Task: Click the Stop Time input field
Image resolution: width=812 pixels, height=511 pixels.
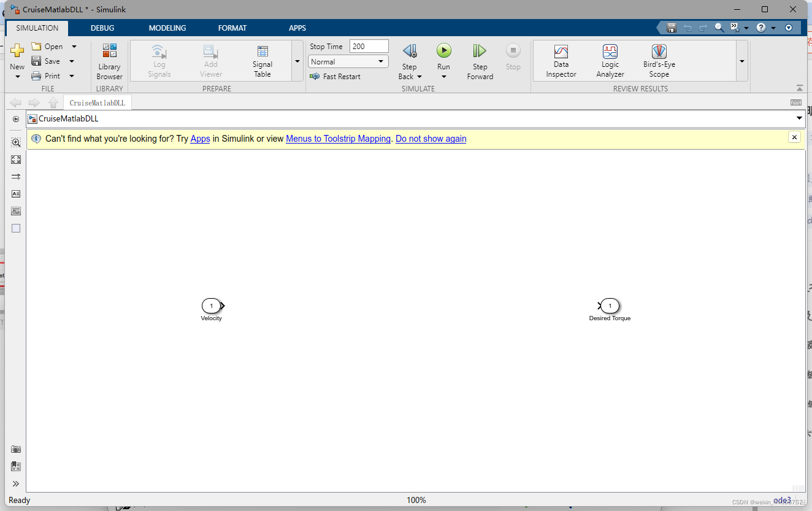Action: pos(369,46)
